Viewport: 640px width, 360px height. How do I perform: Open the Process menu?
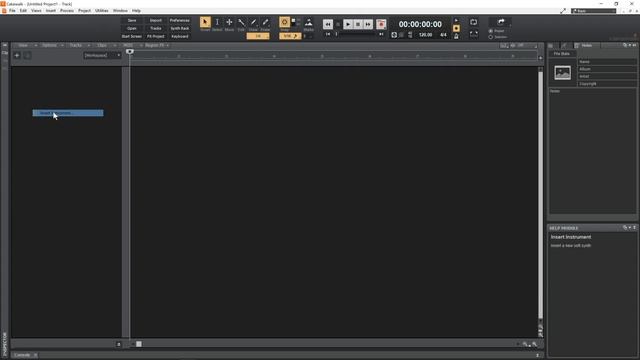[x=67, y=11]
